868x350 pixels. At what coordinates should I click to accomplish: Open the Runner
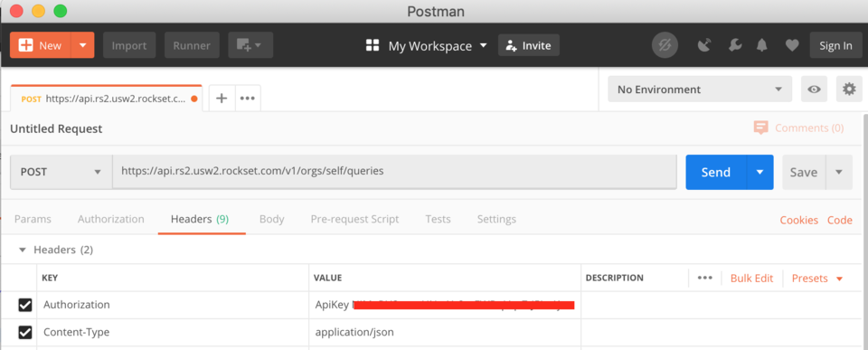click(x=192, y=45)
